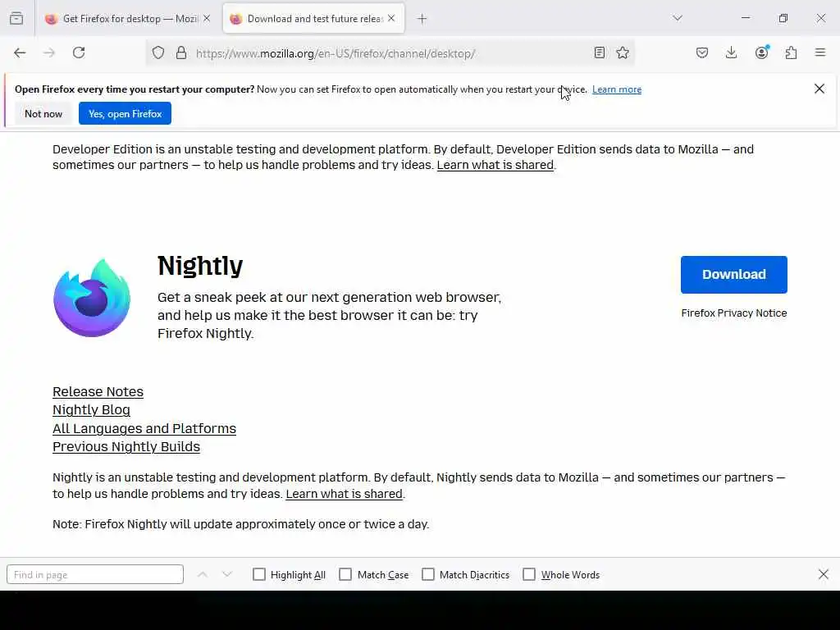Open the Downloads panel
Screen dimensions: 840x630
click(x=731, y=52)
